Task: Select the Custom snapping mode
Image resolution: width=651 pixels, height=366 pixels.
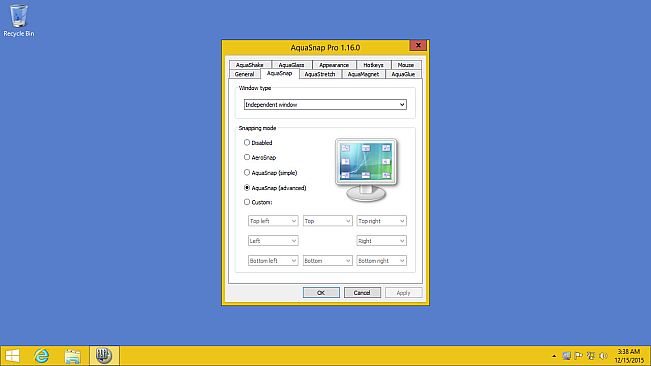Action: pos(258,203)
